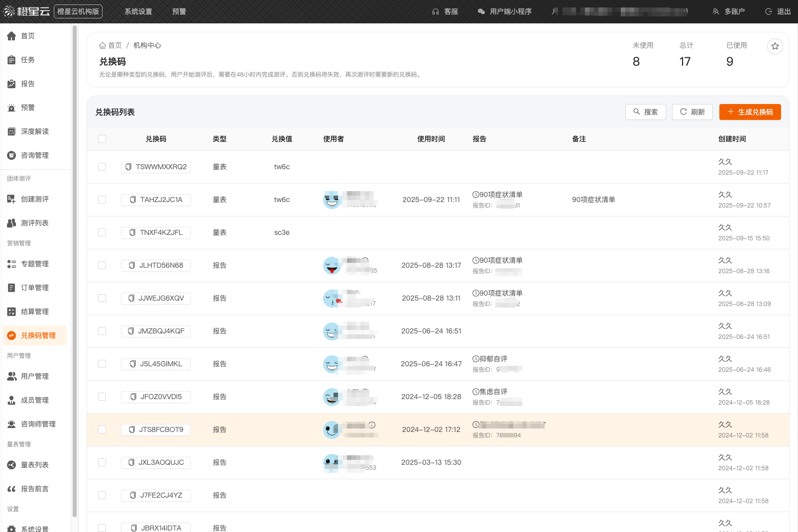
Task: Click info icon beside JTS8FCBOT9 user
Action: point(372,425)
